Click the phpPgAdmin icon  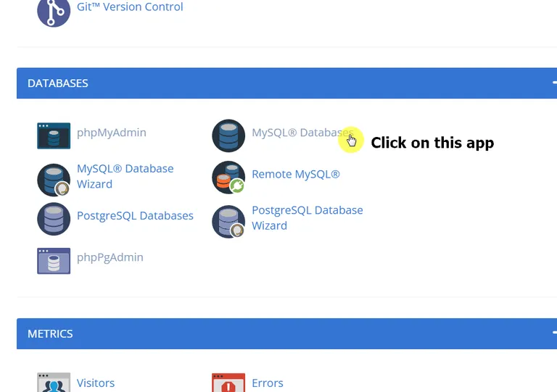tap(54, 261)
